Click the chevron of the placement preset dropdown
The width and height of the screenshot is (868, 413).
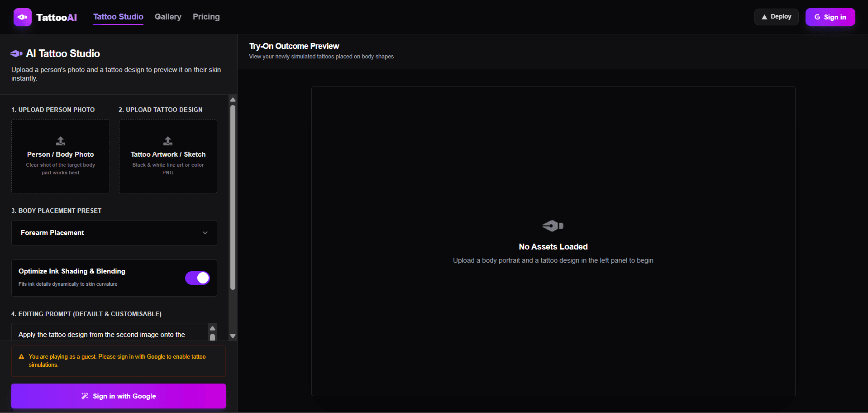pos(205,233)
